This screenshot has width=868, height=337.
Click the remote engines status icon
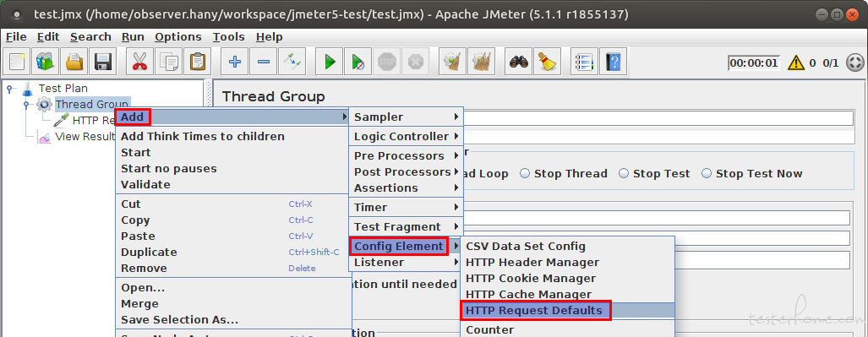click(x=854, y=63)
